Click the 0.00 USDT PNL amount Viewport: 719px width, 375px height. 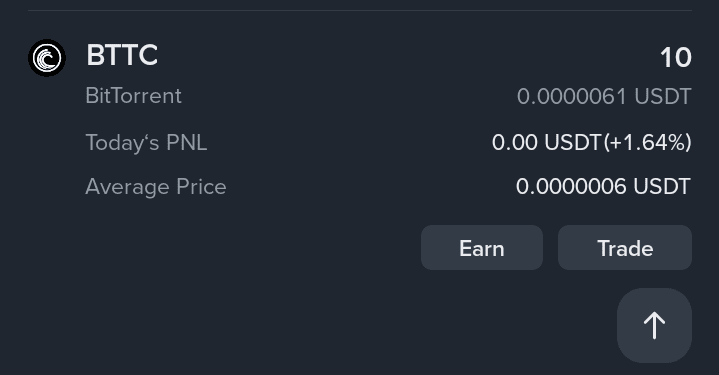click(x=547, y=142)
